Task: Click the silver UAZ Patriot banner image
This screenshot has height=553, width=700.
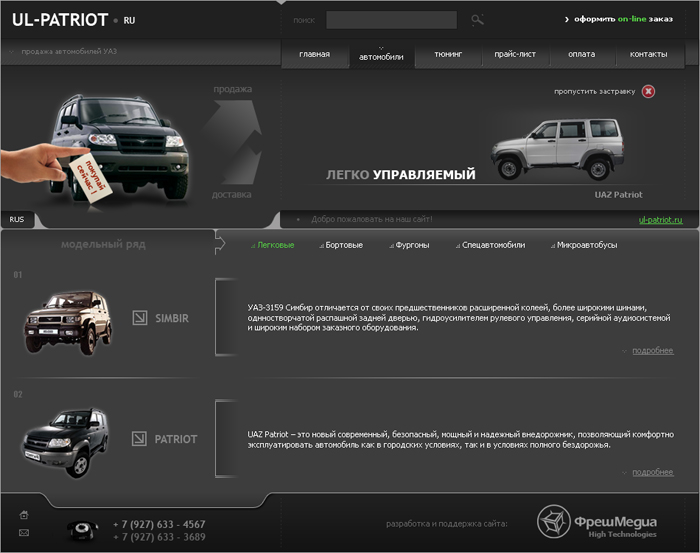Action: pyautogui.click(x=558, y=149)
